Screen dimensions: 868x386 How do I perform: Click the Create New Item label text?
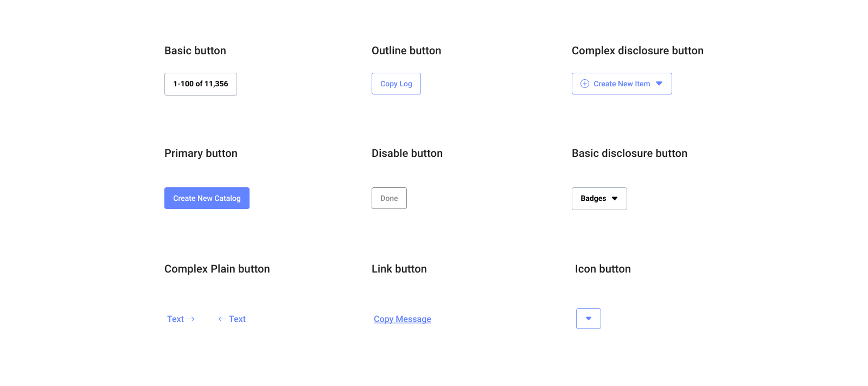622,84
